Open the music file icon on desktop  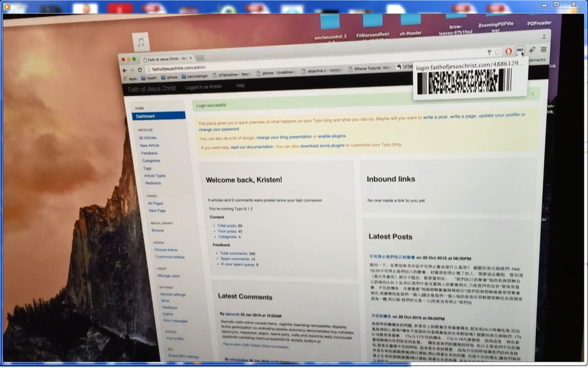pyautogui.click(x=141, y=42)
